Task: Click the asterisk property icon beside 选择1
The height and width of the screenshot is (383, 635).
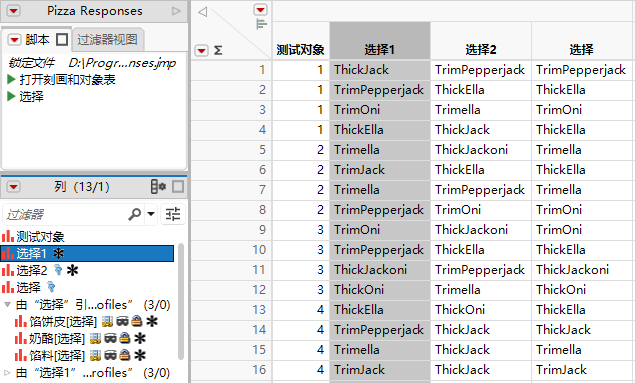Action: (59, 253)
